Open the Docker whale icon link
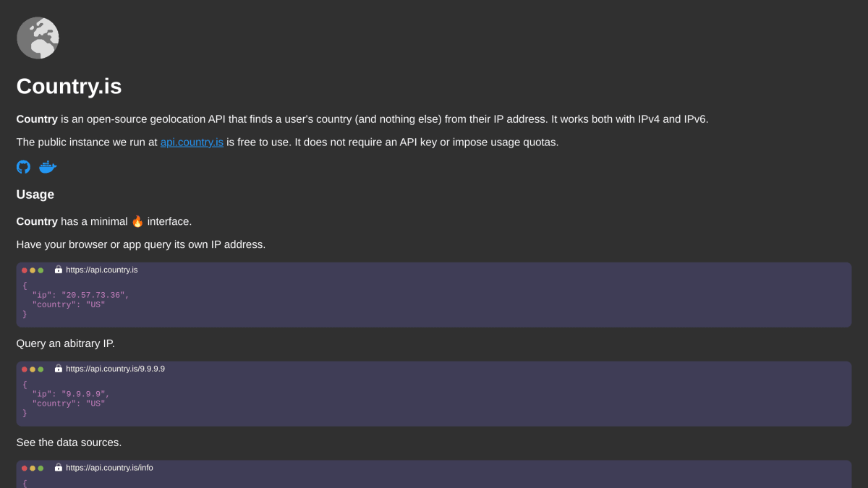The height and width of the screenshot is (488, 868). [x=48, y=167]
